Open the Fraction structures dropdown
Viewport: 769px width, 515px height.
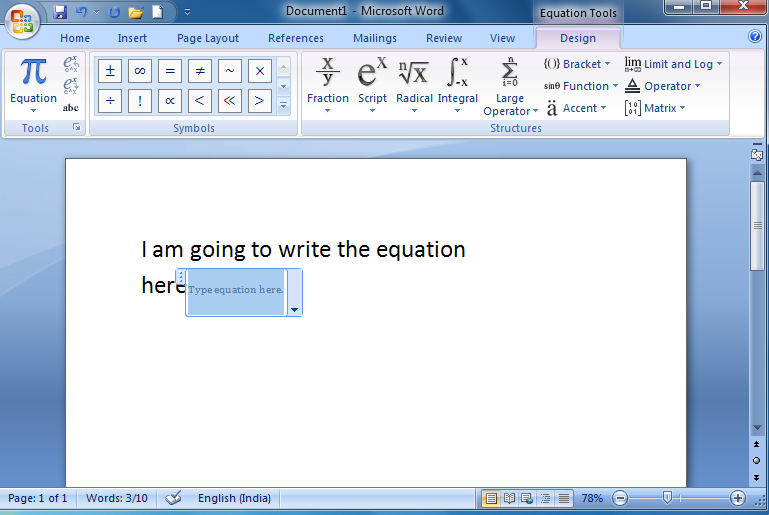coord(328,86)
